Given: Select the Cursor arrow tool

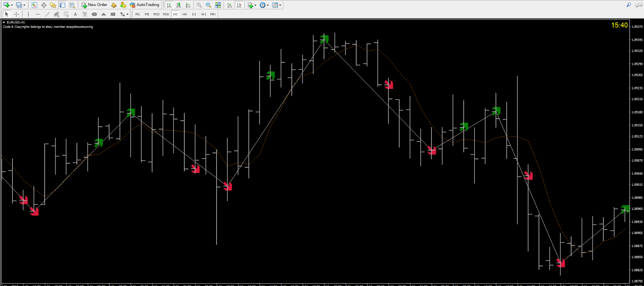Looking at the screenshot, I should click(6, 14).
